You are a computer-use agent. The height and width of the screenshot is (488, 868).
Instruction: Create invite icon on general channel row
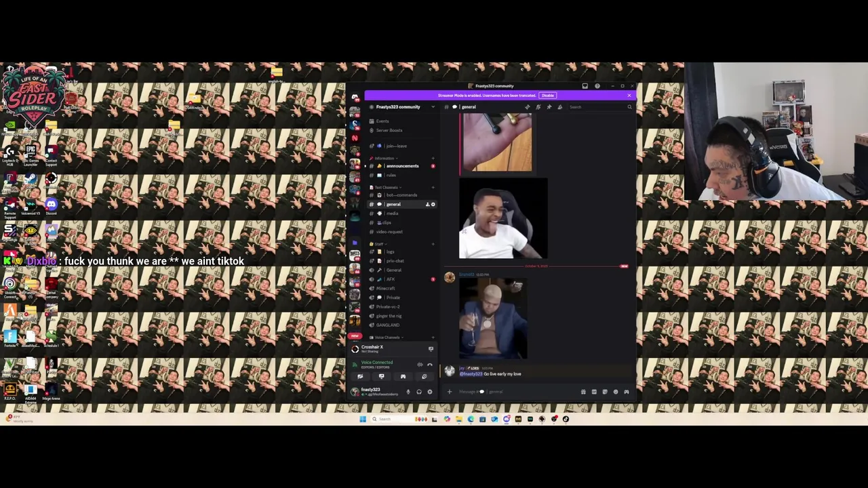pyautogui.click(x=428, y=204)
